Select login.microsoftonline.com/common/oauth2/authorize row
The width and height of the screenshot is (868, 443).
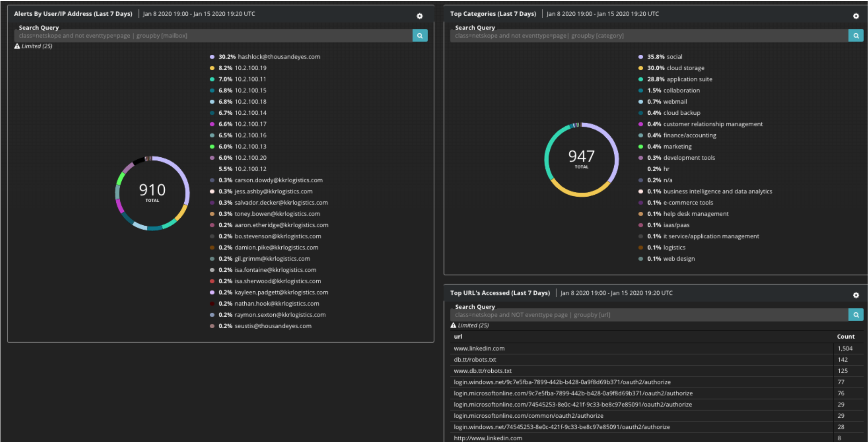[657, 416]
